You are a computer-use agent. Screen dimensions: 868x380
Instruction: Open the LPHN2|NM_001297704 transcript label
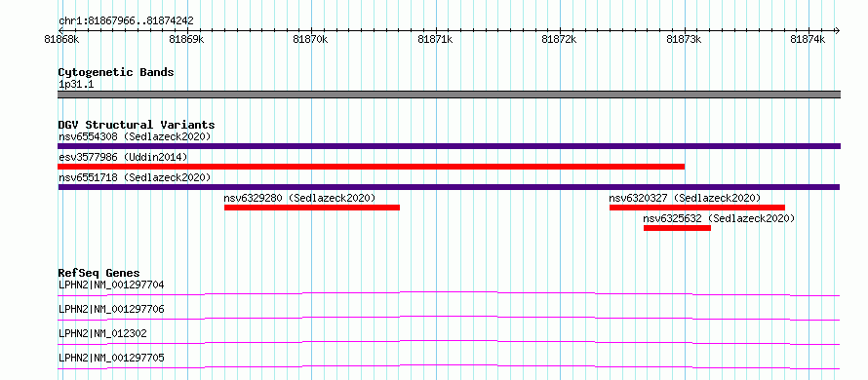pyautogui.click(x=111, y=285)
